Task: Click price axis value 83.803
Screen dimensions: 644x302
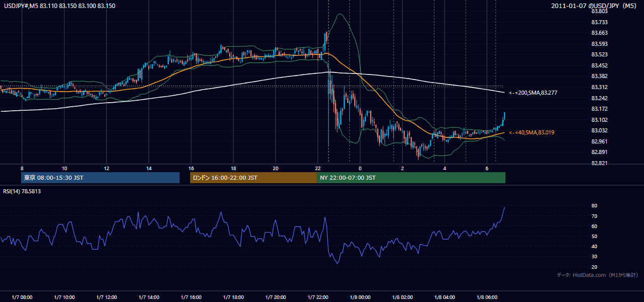Action: pos(599,11)
